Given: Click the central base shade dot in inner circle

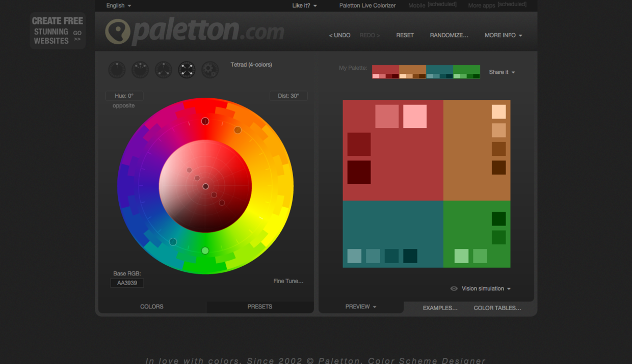Looking at the screenshot, I should point(205,186).
